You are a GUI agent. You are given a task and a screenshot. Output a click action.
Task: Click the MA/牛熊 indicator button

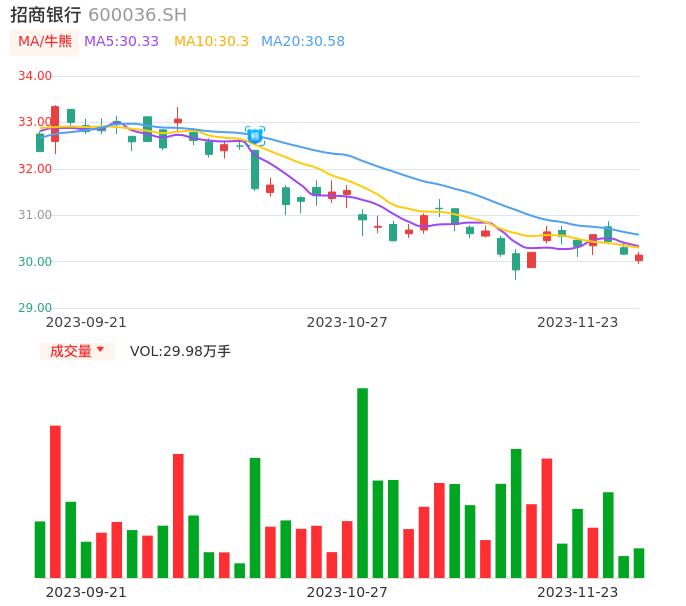(x=45, y=42)
